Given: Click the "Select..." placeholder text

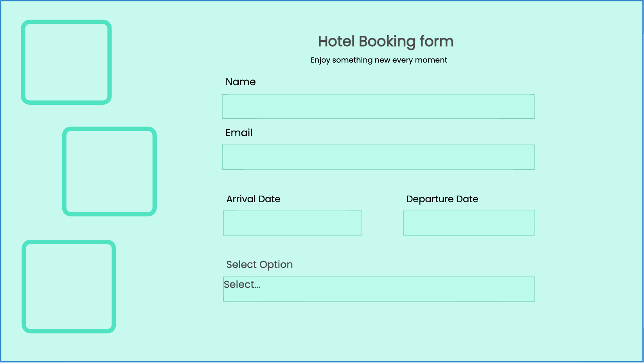Looking at the screenshot, I should tap(242, 285).
